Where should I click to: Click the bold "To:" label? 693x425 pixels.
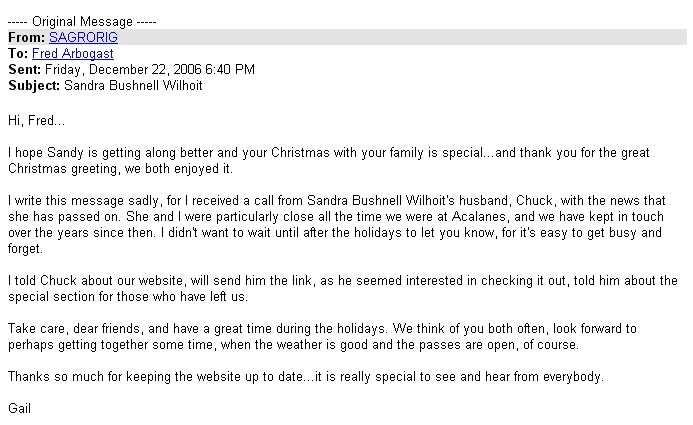coord(18,53)
